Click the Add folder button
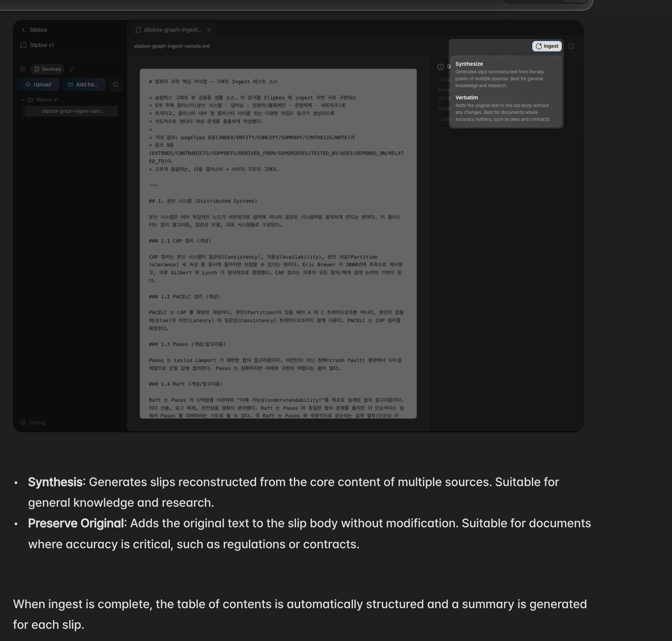The height and width of the screenshot is (641, 672). click(84, 84)
